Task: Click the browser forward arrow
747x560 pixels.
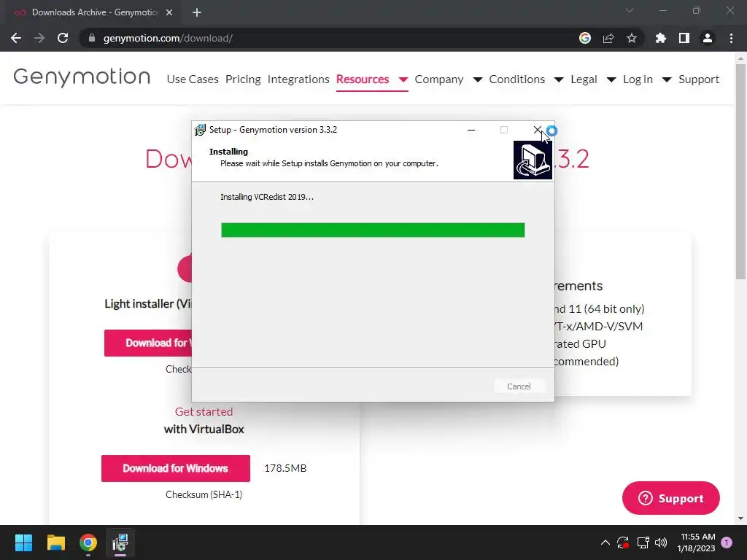Action: (x=39, y=38)
